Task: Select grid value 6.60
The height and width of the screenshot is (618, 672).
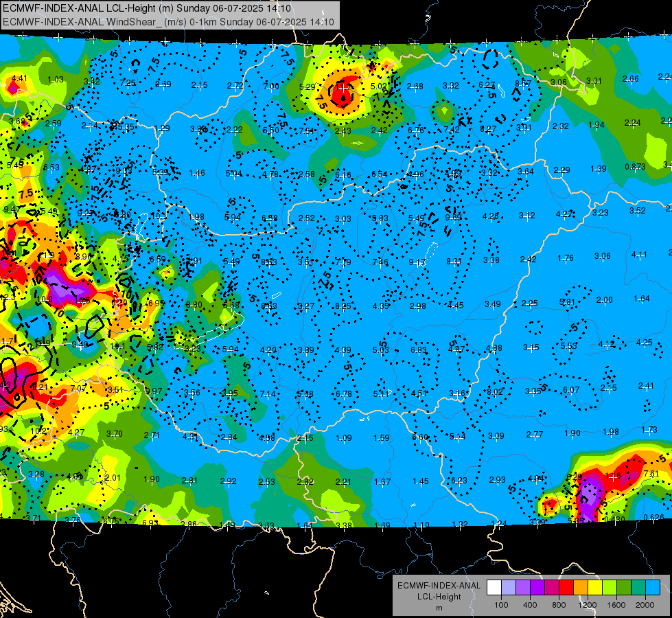Action: (x=420, y=437)
